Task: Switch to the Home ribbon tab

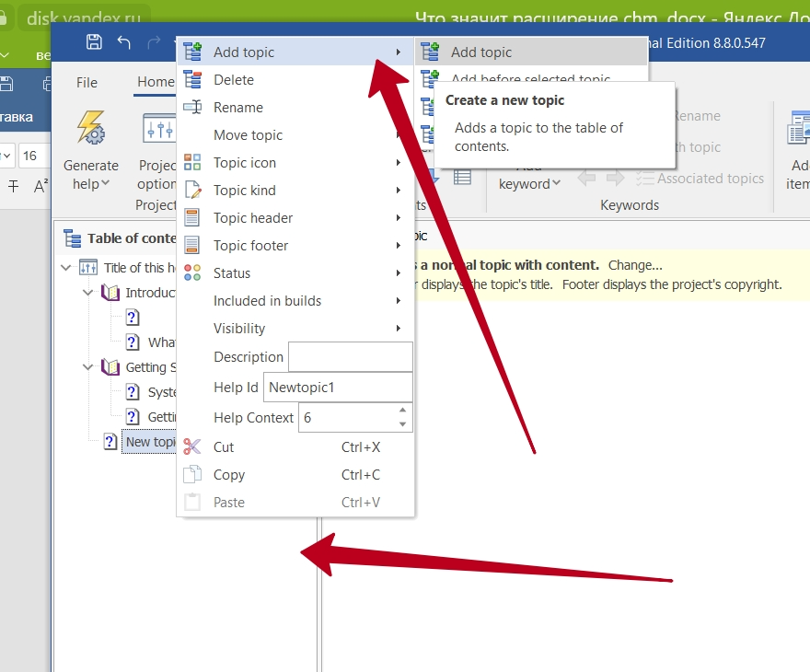Action: click(x=156, y=82)
